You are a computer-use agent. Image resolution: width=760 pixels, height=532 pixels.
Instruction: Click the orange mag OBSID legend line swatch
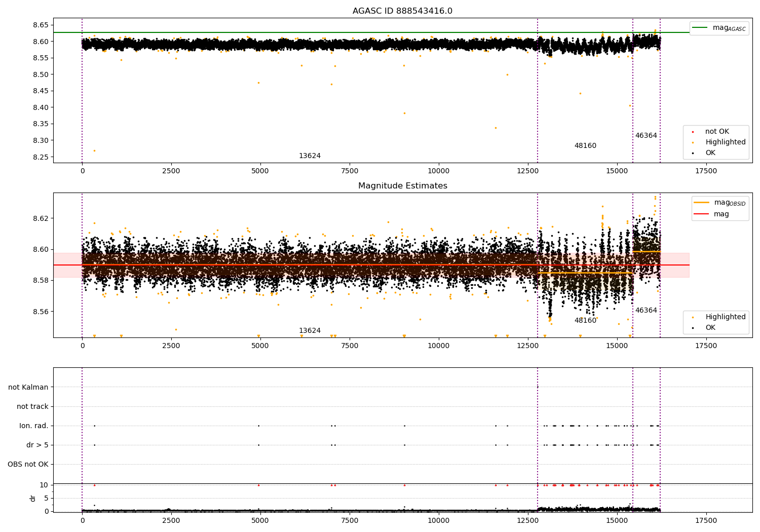702,203
